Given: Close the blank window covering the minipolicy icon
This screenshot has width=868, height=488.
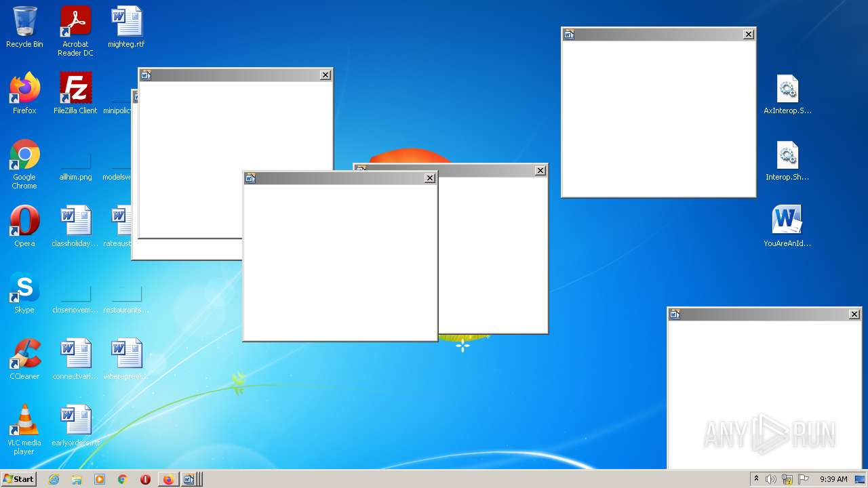Looking at the screenshot, I should click(x=325, y=75).
